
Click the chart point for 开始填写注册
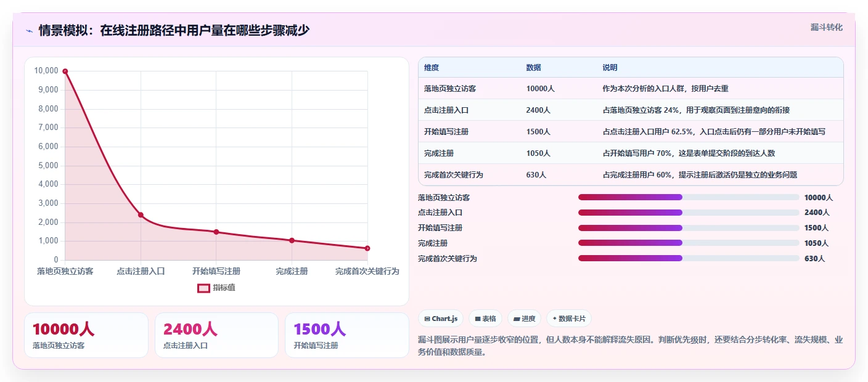point(216,232)
